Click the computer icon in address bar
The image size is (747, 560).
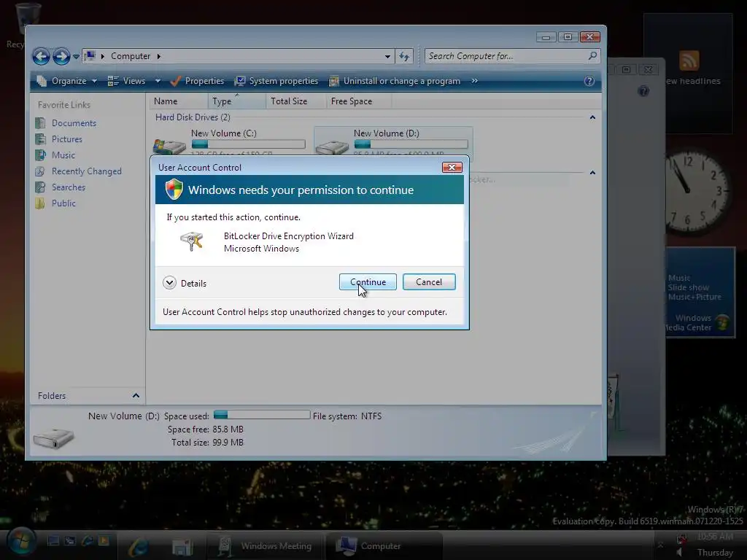(x=90, y=56)
